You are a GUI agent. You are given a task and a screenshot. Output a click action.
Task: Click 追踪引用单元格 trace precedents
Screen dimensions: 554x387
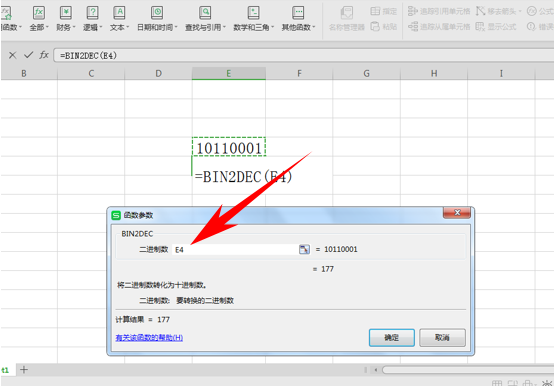[x=439, y=11]
